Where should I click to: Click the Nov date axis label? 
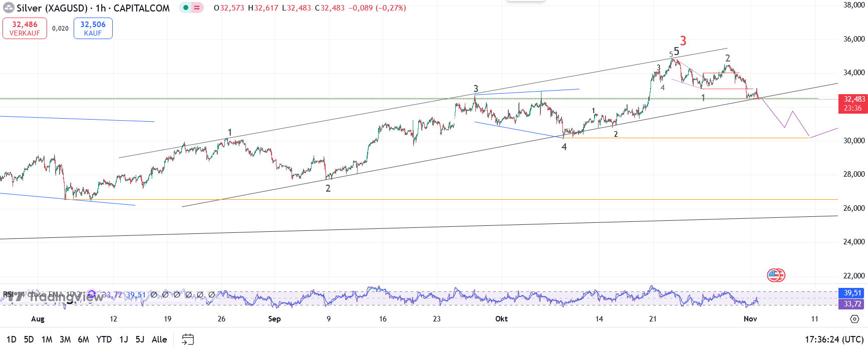tap(750, 319)
